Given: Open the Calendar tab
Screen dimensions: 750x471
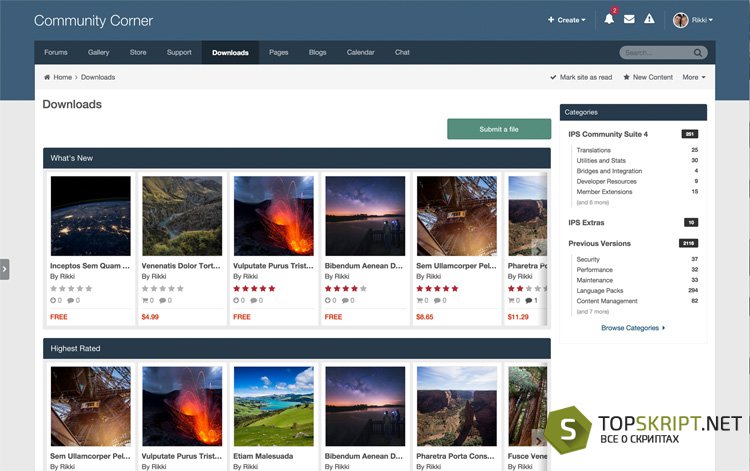Looking at the screenshot, I should (361, 52).
